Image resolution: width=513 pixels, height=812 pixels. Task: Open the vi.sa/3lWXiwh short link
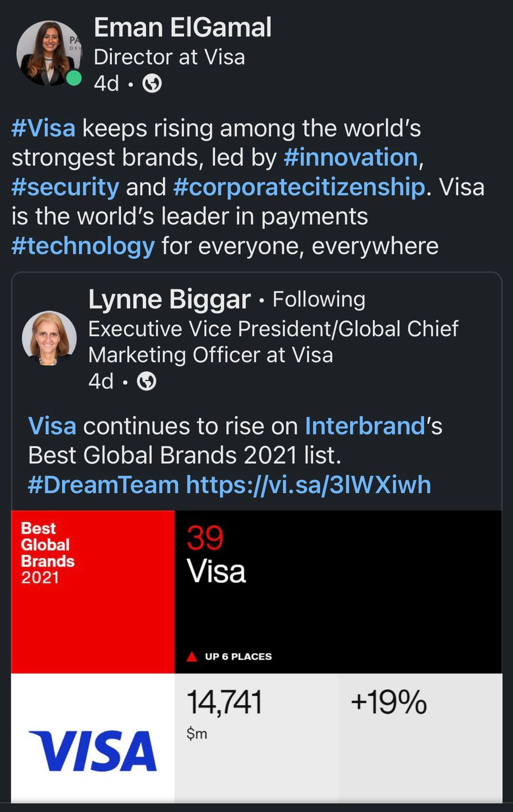(308, 485)
